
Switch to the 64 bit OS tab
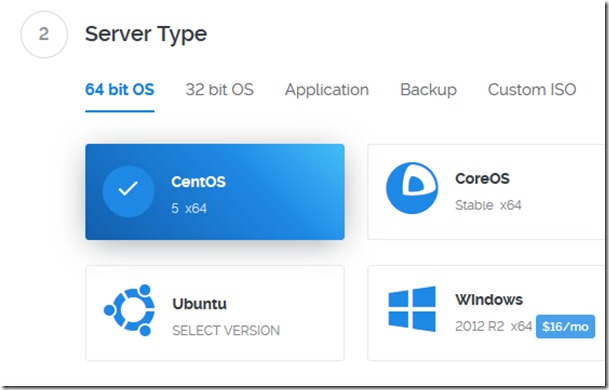pos(120,90)
